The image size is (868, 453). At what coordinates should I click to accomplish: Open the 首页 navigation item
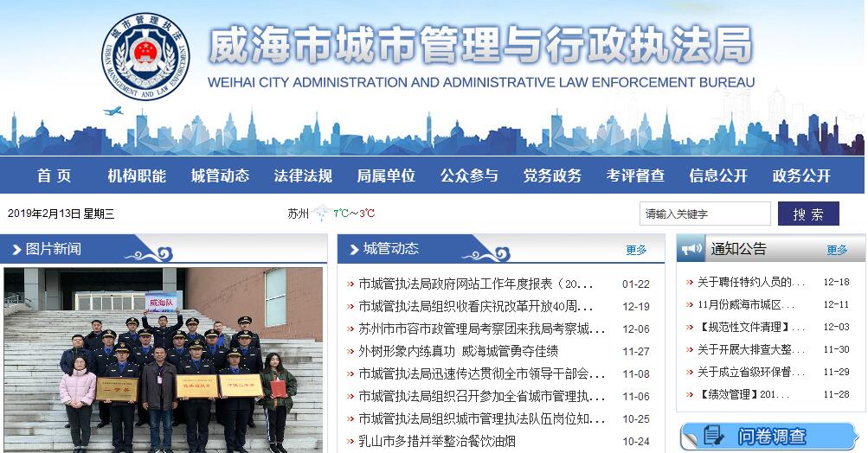(55, 175)
